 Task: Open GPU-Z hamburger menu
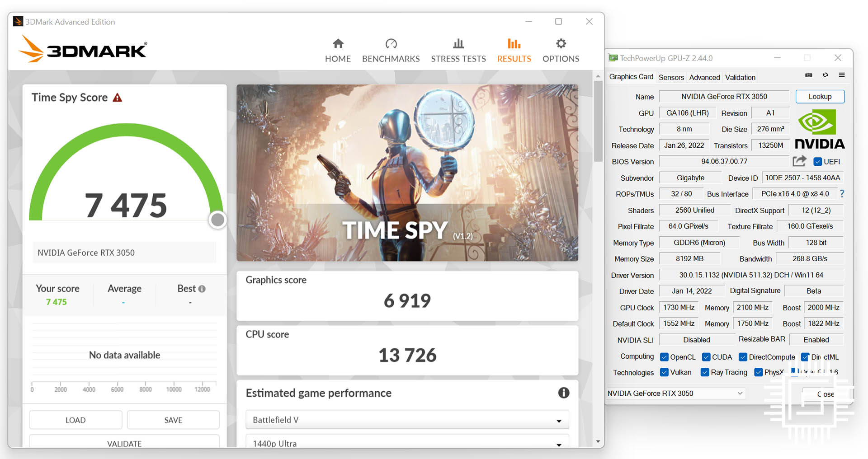842,75
